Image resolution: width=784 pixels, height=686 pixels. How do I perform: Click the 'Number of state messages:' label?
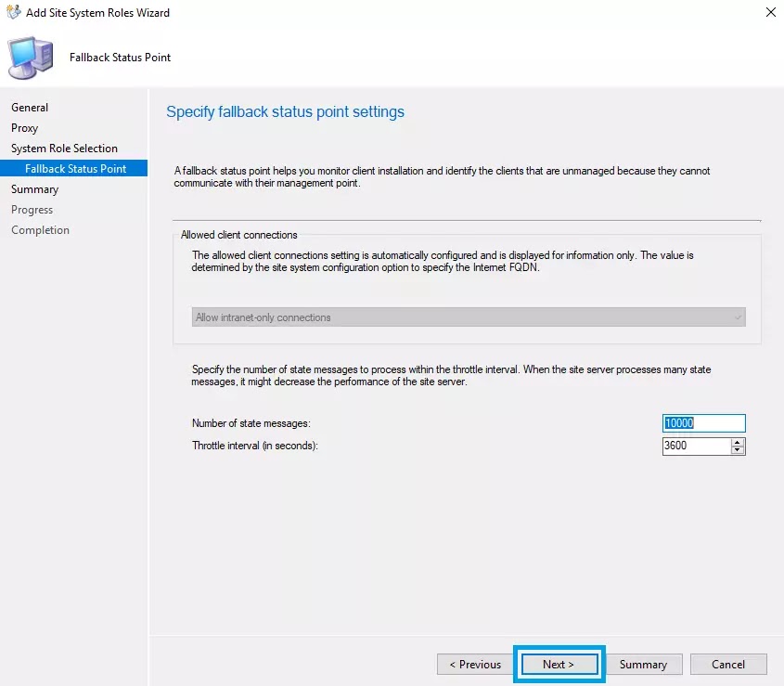click(x=251, y=423)
